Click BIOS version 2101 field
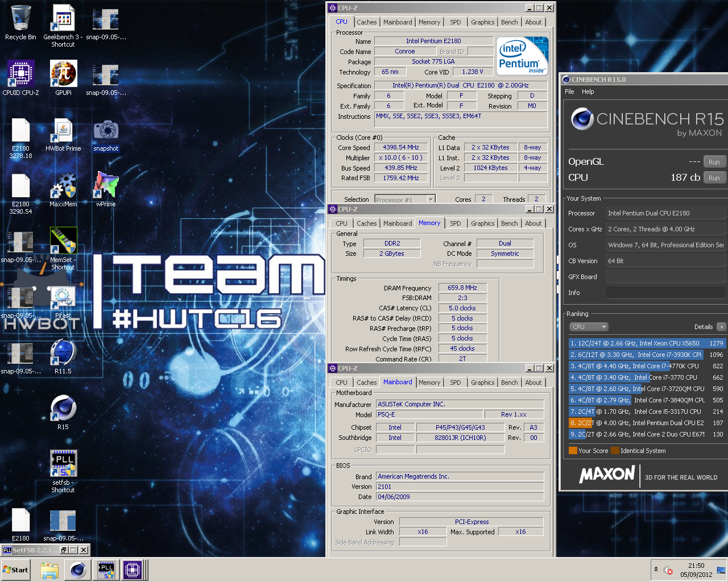This screenshot has width=728, height=582. coord(460,487)
